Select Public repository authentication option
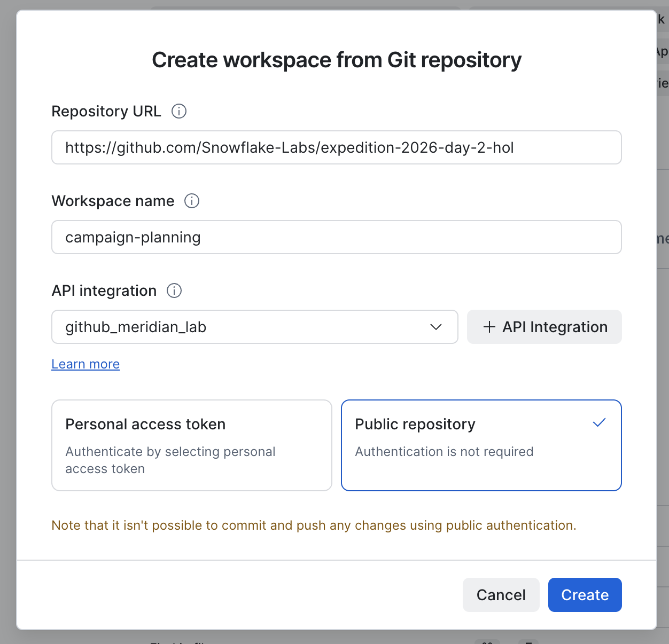The height and width of the screenshot is (644, 669). pyautogui.click(x=481, y=445)
